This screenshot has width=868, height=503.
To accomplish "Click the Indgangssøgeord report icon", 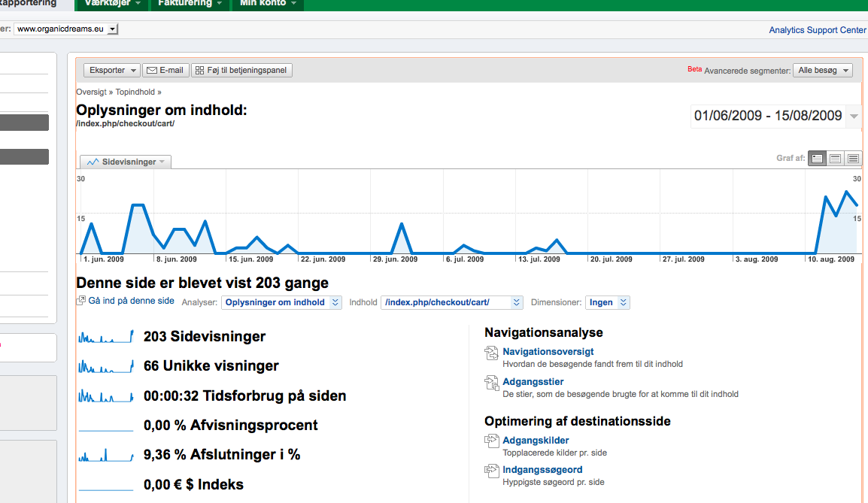I will click(492, 471).
